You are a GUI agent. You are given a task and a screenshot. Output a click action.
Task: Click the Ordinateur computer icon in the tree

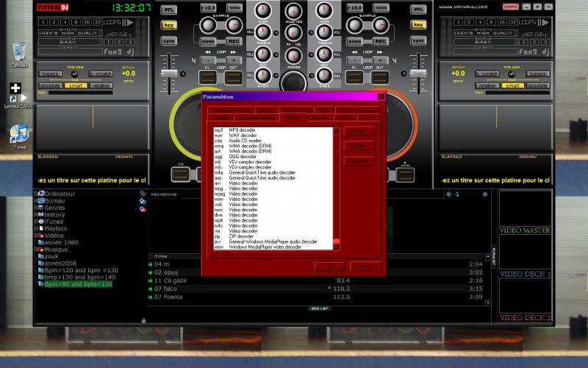[41, 194]
